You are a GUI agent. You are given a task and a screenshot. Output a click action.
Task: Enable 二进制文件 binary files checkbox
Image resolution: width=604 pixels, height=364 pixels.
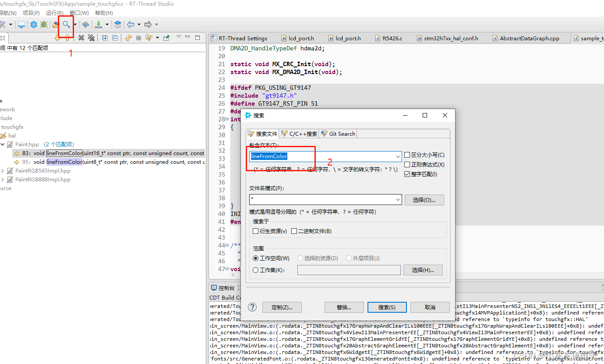(x=294, y=231)
